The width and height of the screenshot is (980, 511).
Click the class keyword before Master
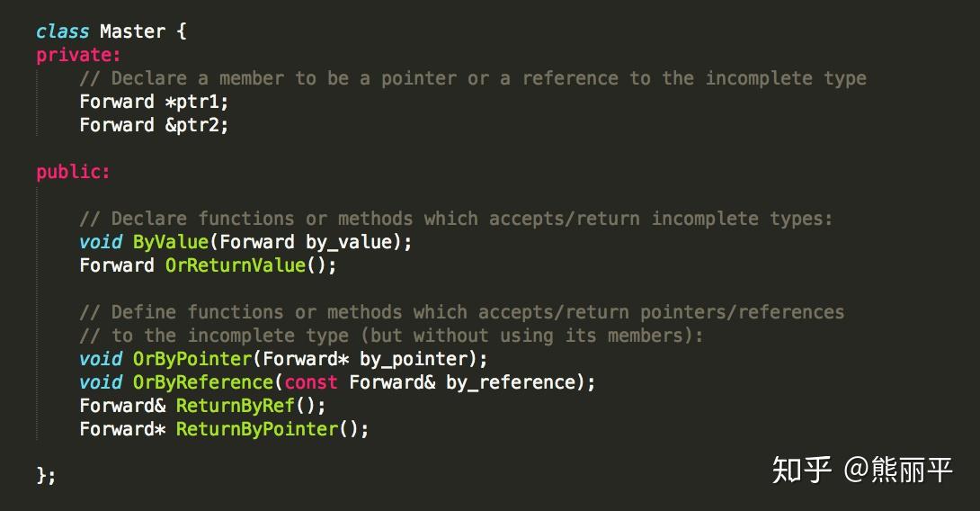coord(63,31)
